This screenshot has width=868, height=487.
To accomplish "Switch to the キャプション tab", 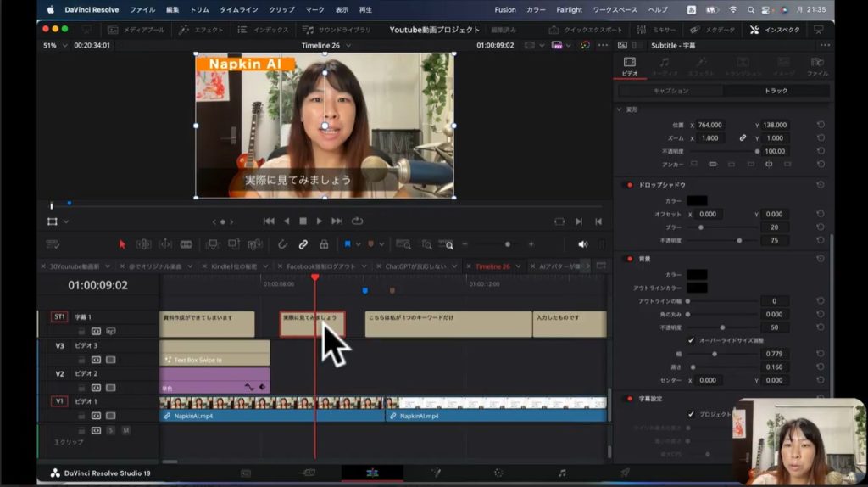I will 670,91.
